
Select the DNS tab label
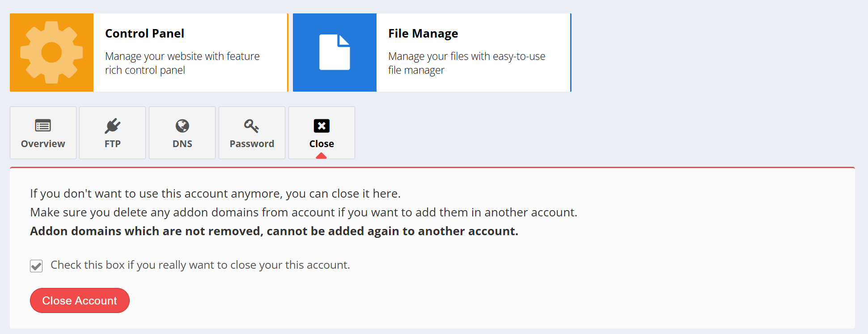pos(182,144)
